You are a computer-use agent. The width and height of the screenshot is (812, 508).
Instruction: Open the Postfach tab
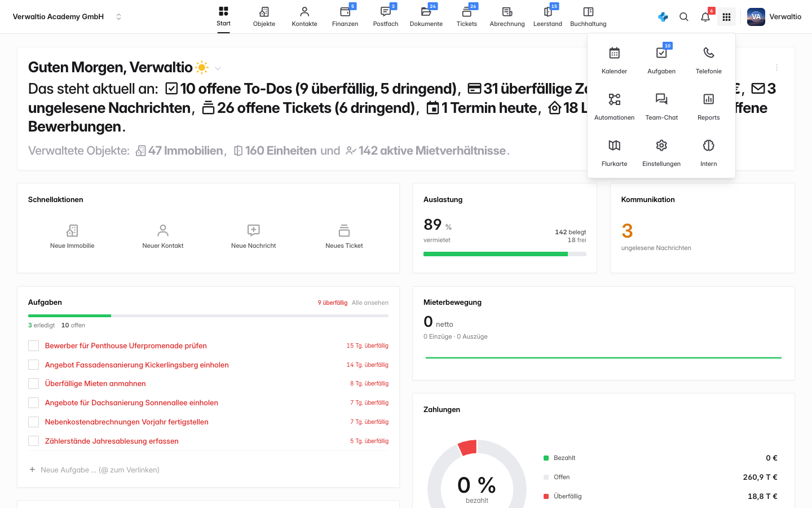(x=386, y=17)
